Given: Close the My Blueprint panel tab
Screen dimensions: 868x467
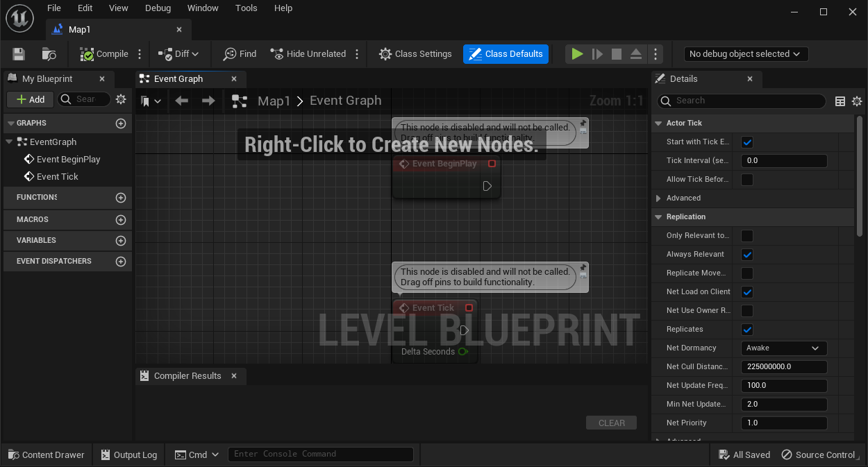Looking at the screenshot, I should click(102, 79).
